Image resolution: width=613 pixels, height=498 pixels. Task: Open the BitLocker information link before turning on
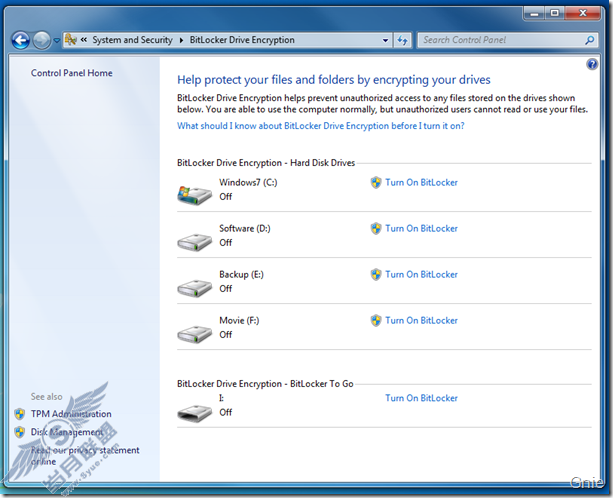click(321, 126)
